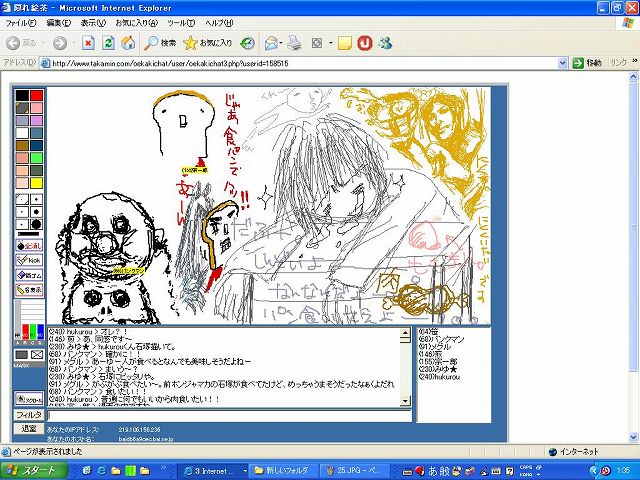Open Messenger people icon in toolbar
The width and height of the screenshot is (640, 480).
click(x=385, y=43)
